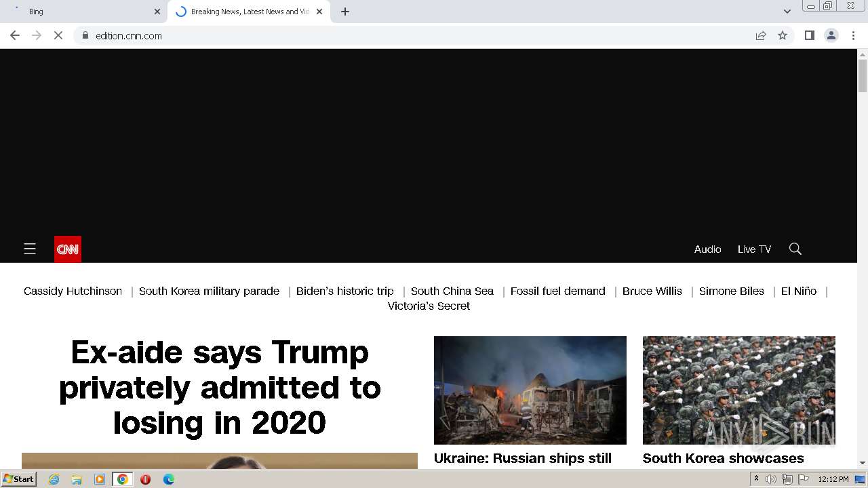
Task: Open the volume speaker tray icon
Action: pyautogui.click(x=770, y=479)
